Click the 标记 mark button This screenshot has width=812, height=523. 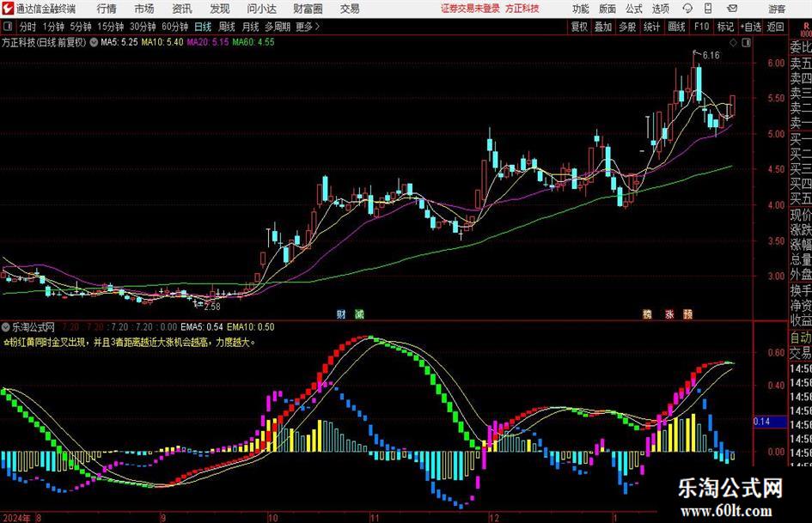pos(725,27)
